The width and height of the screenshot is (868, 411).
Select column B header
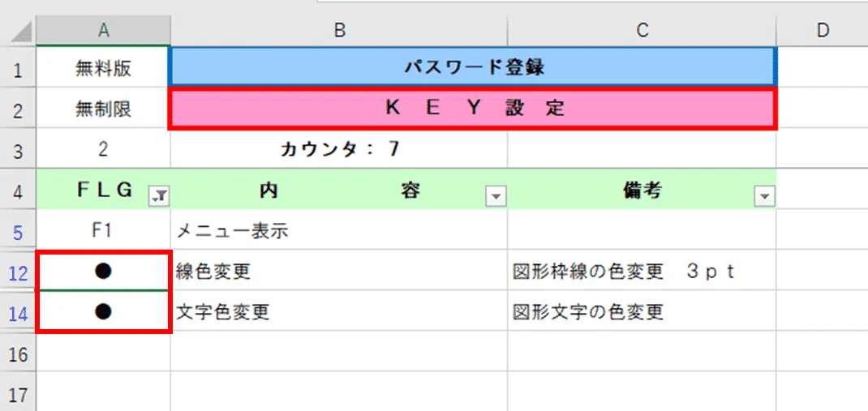coord(339,31)
